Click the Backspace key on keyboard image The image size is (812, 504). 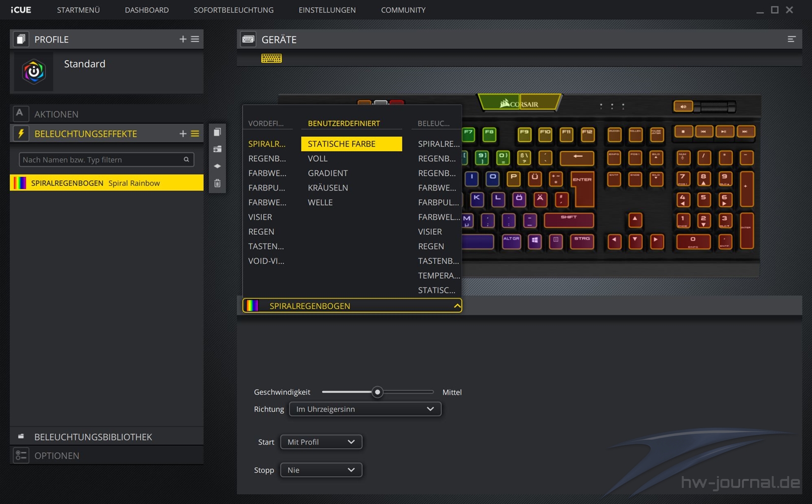coord(577,158)
